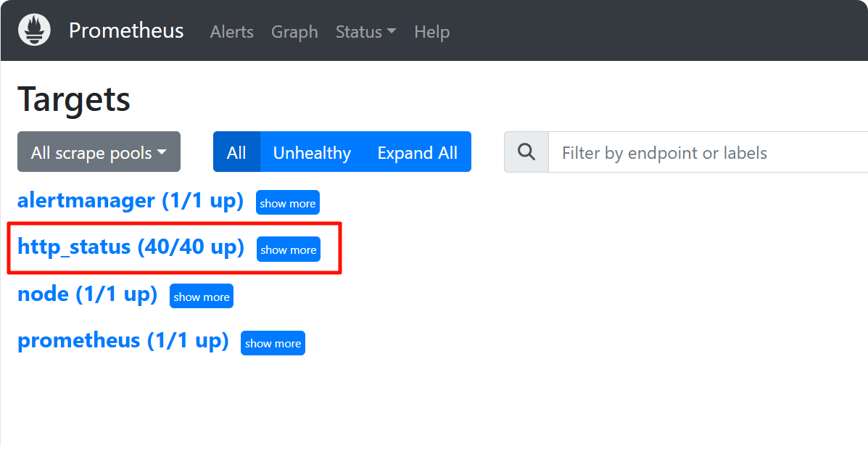Open the Help page
This screenshot has height=454, width=868.
point(431,32)
